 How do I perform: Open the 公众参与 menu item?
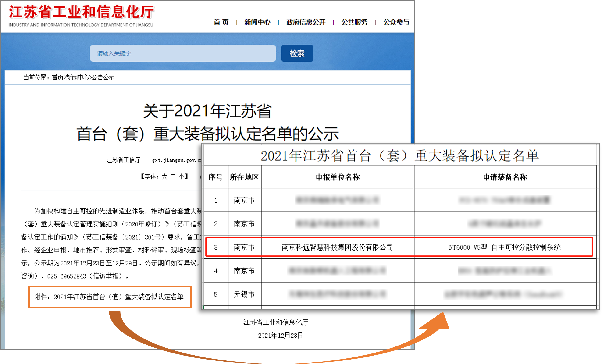(396, 22)
